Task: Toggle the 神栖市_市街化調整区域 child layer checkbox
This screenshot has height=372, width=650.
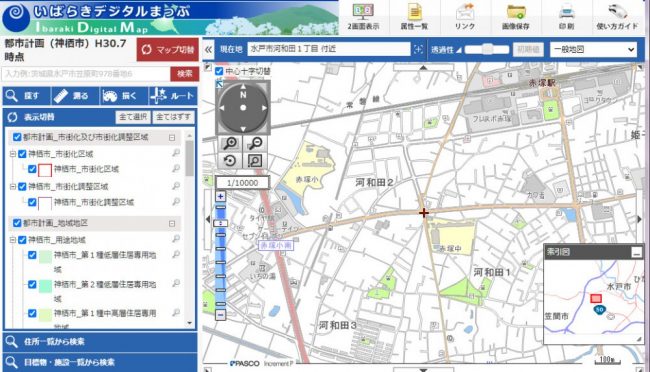Action: pos(32,202)
